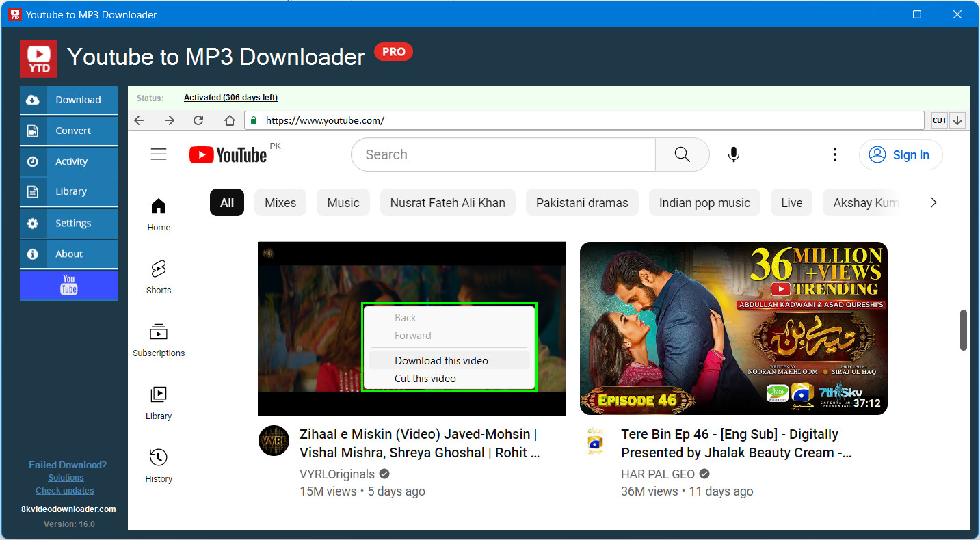
Task: Click the Sign in button
Action: click(x=901, y=155)
